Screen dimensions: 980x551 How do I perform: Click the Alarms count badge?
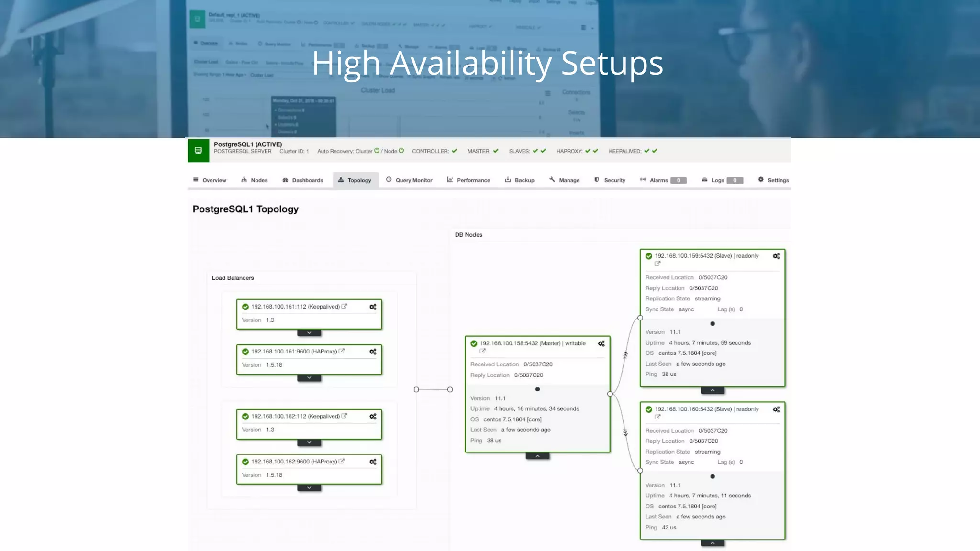[x=678, y=180]
